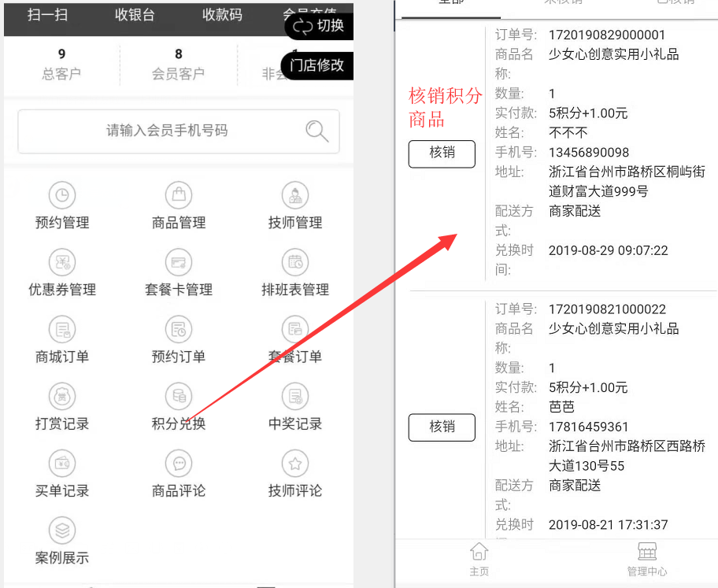Image resolution: width=718 pixels, height=588 pixels.
Task: Click 核销 button for order 1720190829000001
Action: click(x=442, y=153)
